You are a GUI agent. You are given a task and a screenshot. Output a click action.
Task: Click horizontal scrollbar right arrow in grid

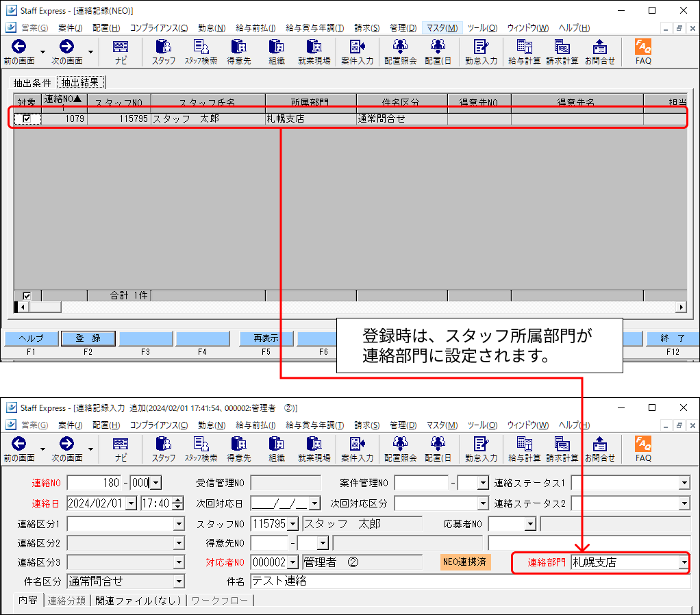pos(681,307)
